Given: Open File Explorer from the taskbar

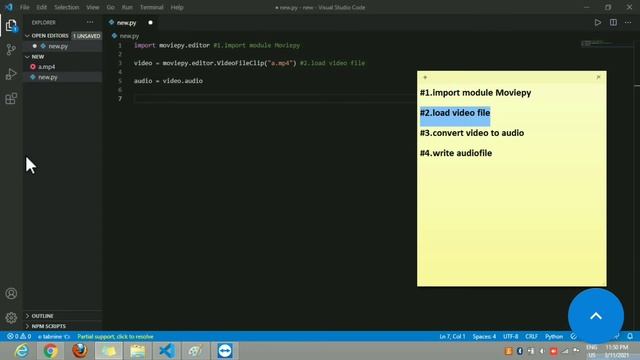Looking at the screenshot, I should click(x=138, y=351).
